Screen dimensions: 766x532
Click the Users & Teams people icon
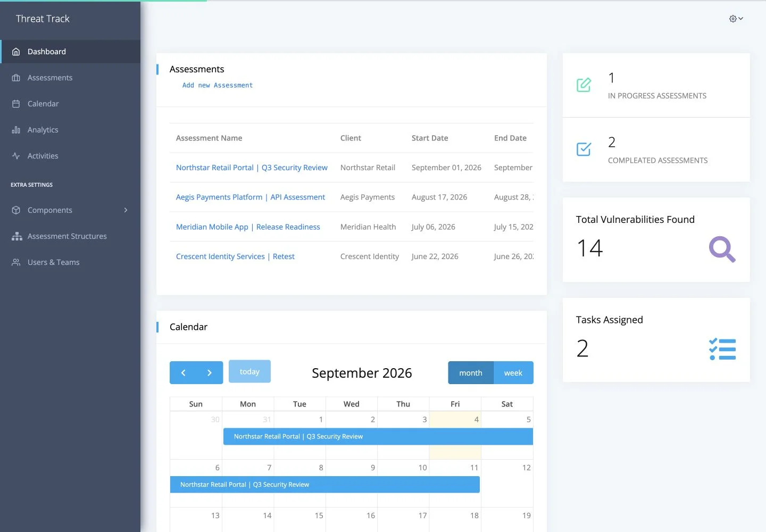[x=16, y=262]
